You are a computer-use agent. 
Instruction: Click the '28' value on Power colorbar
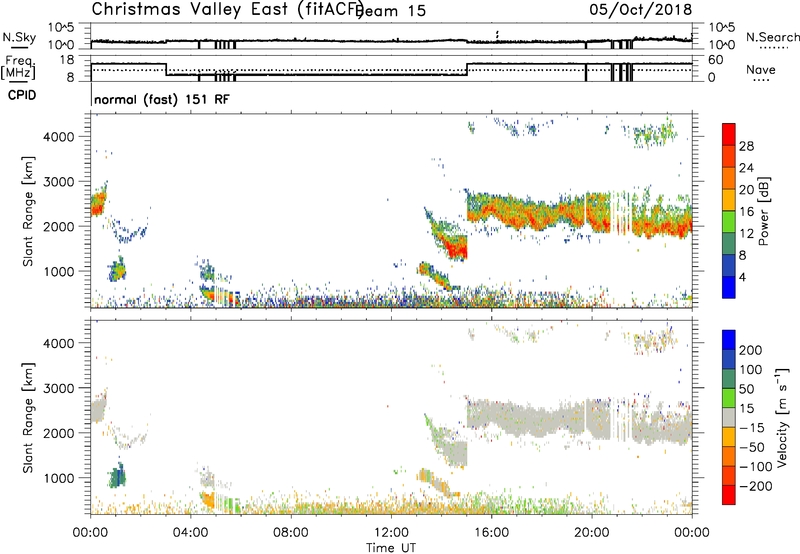(x=746, y=146)
